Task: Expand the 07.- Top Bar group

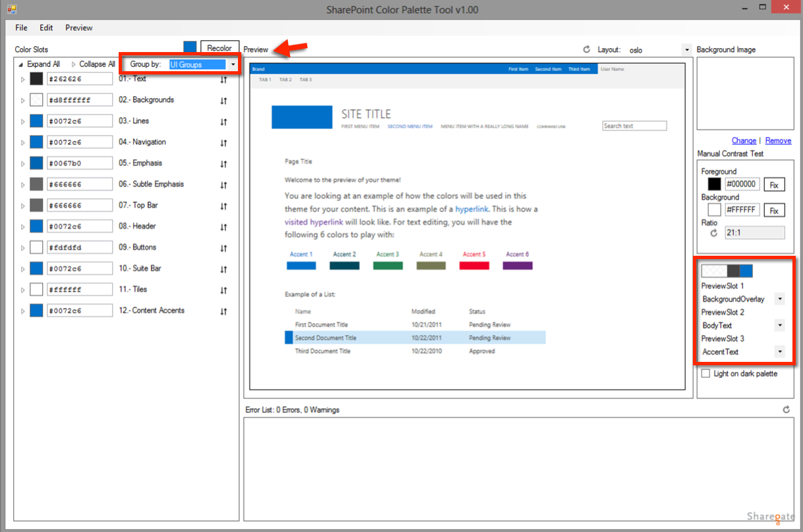Action: tap(22, 206)
